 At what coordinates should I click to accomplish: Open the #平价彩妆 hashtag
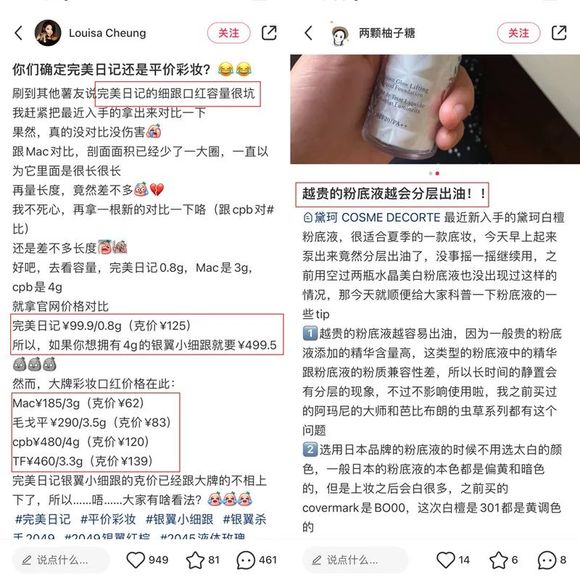coord(108,519)
